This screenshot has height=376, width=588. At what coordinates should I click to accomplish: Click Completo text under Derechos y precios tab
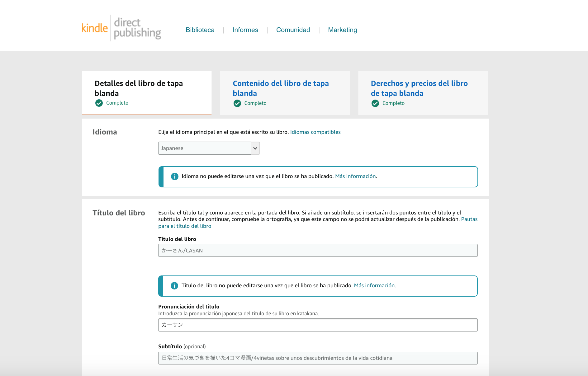click(x=393, y=103)
